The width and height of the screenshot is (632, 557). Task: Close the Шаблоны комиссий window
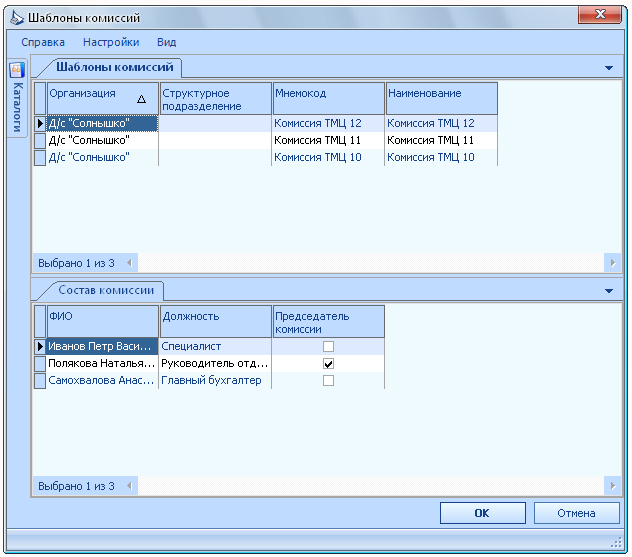[600, 15]
